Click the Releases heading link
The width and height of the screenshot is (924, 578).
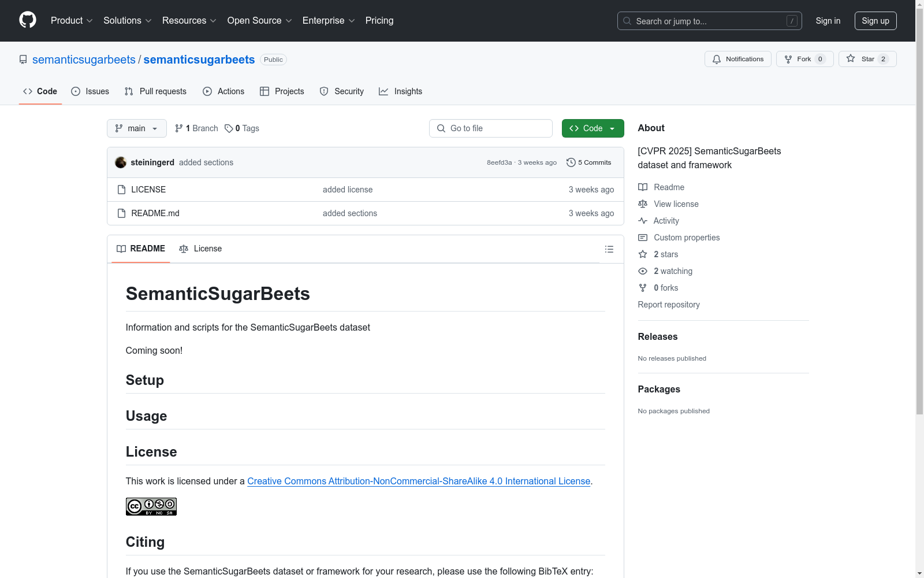click(x=658, y=336)
